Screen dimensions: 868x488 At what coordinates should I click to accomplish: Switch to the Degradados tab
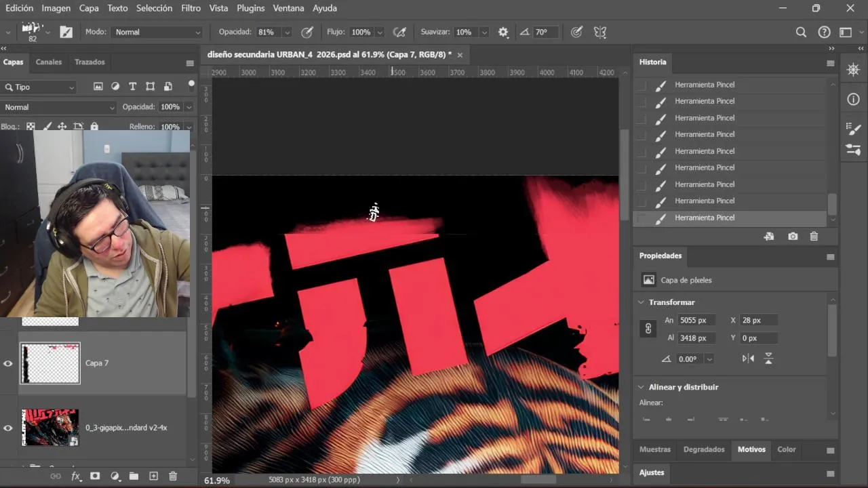pos(704,449)
